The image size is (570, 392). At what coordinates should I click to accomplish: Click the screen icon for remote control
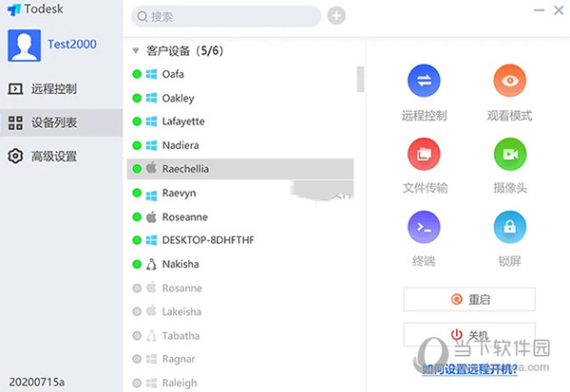click(x=15, y=88)
